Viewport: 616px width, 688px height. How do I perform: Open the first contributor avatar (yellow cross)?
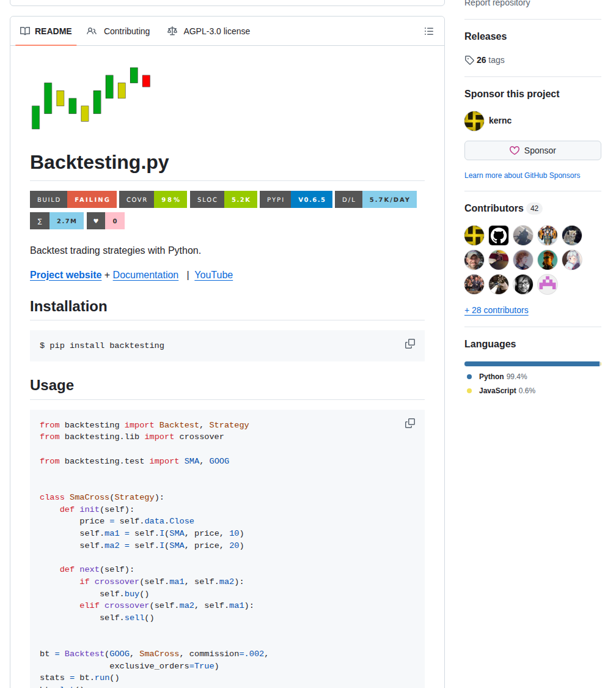coord(474,235)
